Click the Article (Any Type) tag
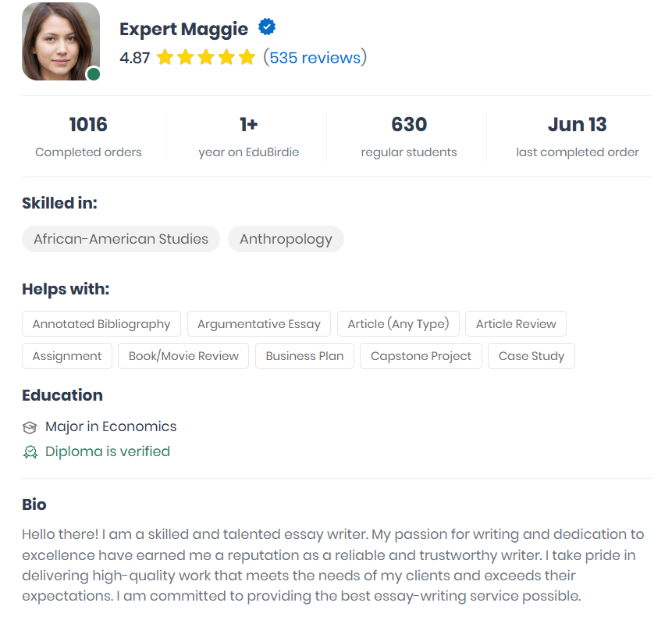672x642 pixels. coord(398,324)
